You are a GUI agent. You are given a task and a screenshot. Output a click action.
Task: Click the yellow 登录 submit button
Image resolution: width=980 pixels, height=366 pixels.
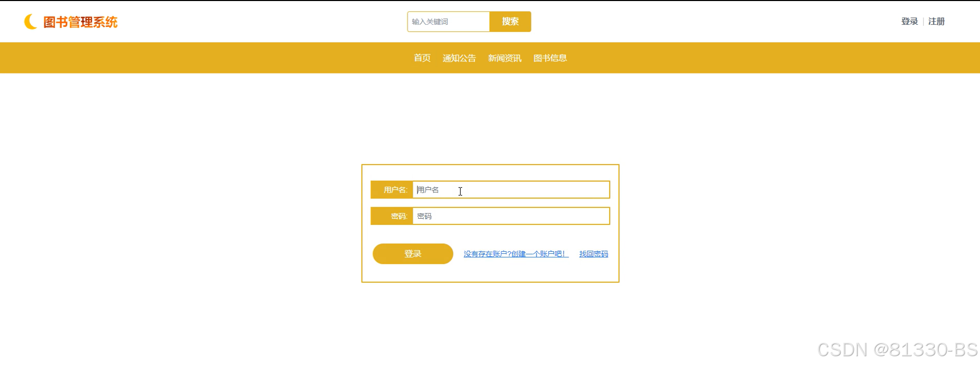coord(413,254)
